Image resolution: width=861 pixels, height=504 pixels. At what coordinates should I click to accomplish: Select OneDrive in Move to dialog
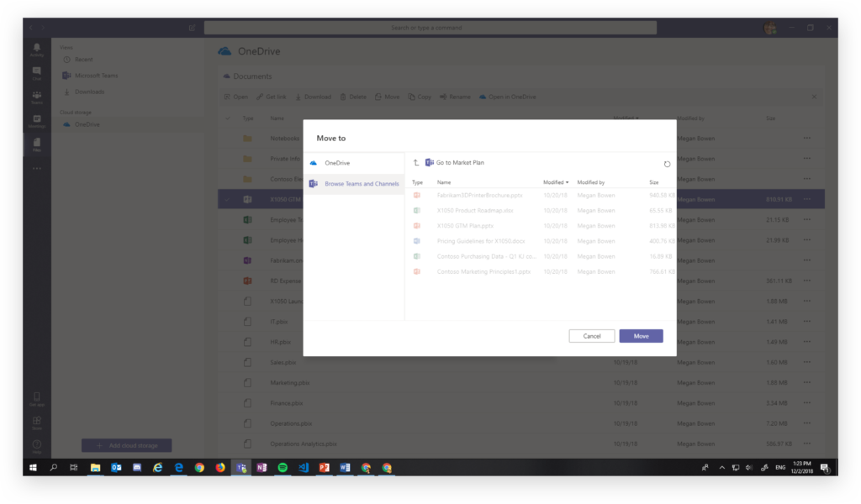click(x=354, y=163)
